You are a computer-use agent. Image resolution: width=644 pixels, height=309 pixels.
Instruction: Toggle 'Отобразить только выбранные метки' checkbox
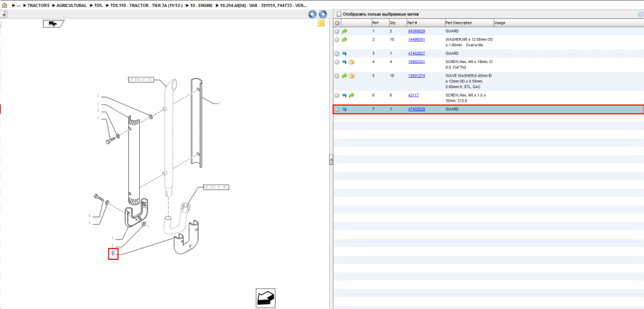(x=339, y=14)
